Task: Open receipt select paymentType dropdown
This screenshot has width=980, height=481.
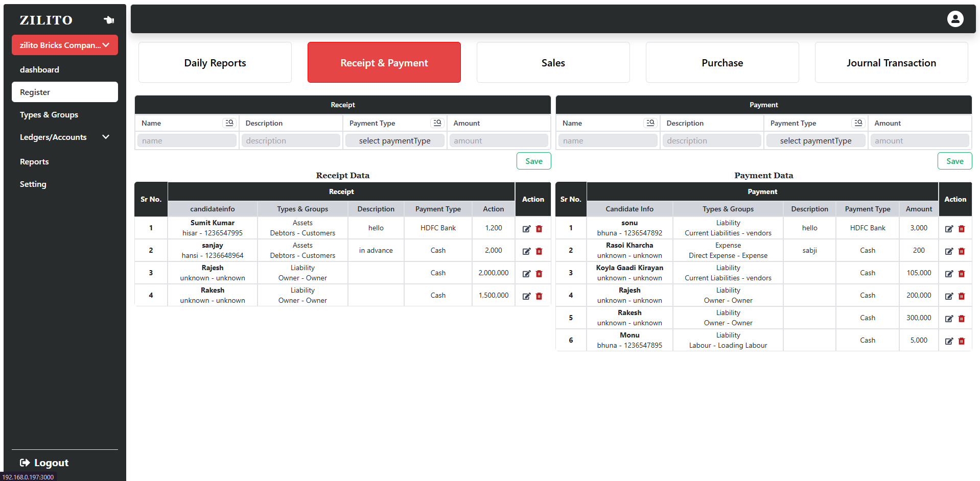Action: pyautogui.click(x=394, y=141)
